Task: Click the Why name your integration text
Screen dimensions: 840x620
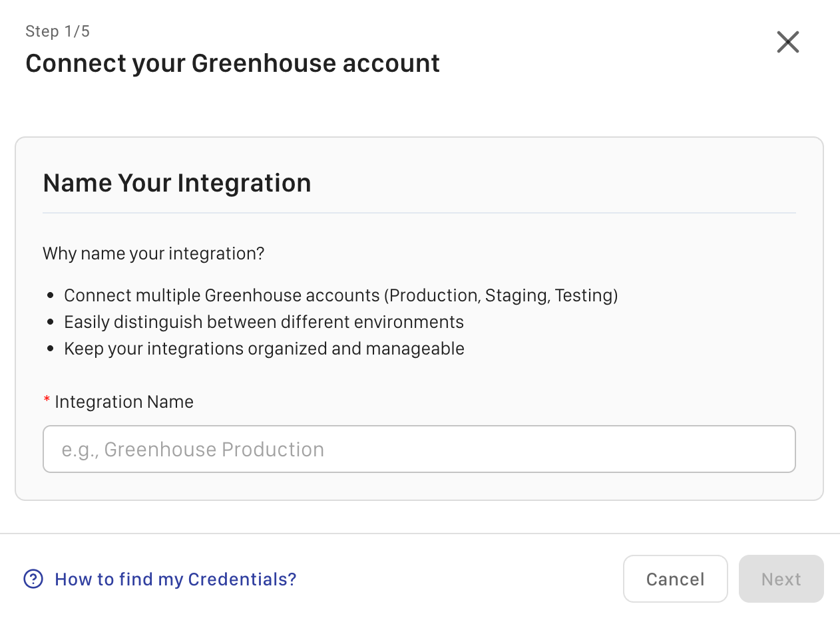Action: pos(154,253)
